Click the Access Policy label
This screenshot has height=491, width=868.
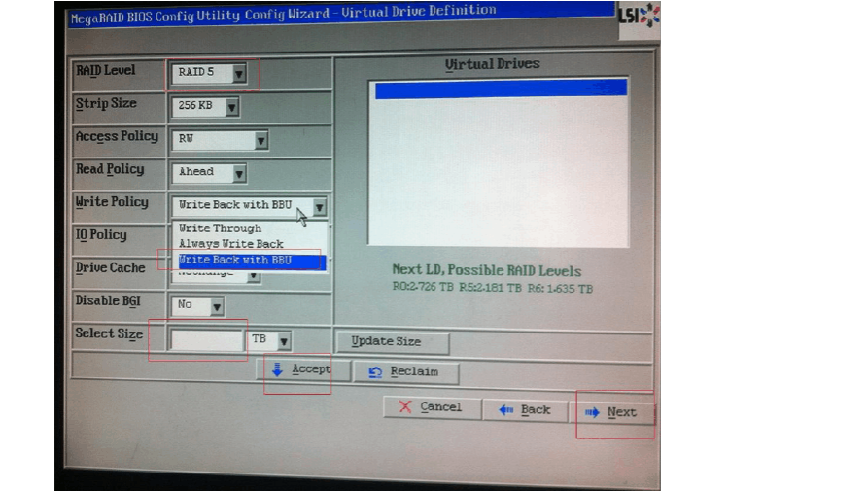coord(117,137)
